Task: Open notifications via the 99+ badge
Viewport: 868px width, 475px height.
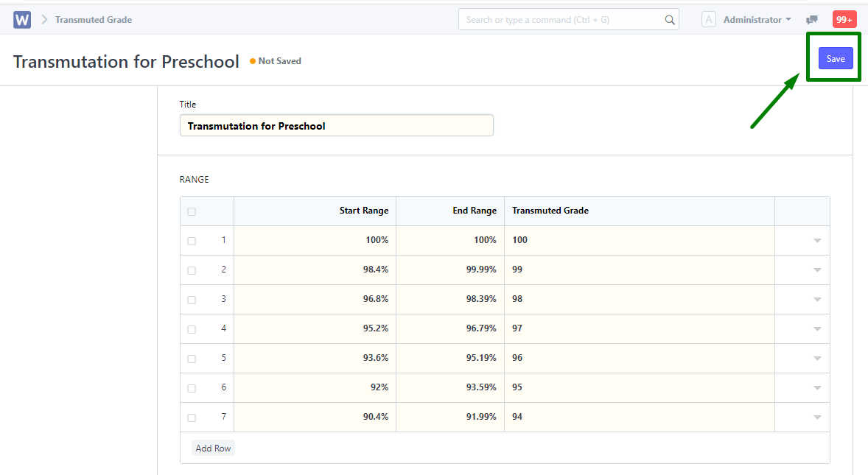Action: click(x=844, y=18)
